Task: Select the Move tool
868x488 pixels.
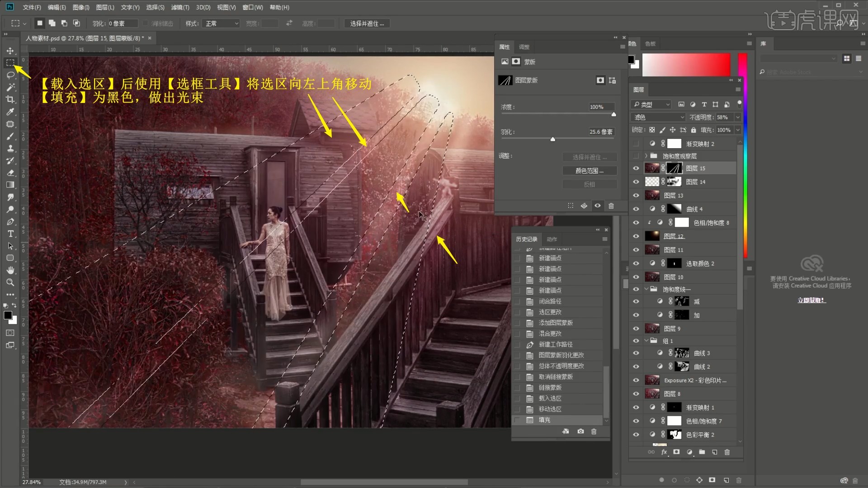Action: tap(10, 51)
